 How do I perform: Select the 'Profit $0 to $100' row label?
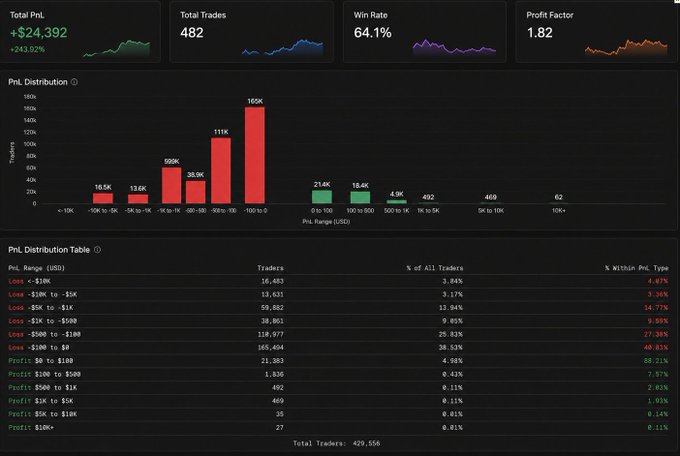click(x=41, y=361)
